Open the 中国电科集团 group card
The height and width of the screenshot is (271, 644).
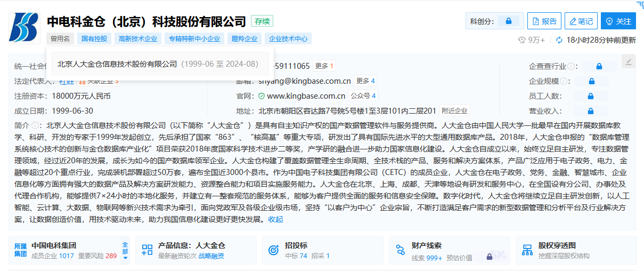[54, 245]
